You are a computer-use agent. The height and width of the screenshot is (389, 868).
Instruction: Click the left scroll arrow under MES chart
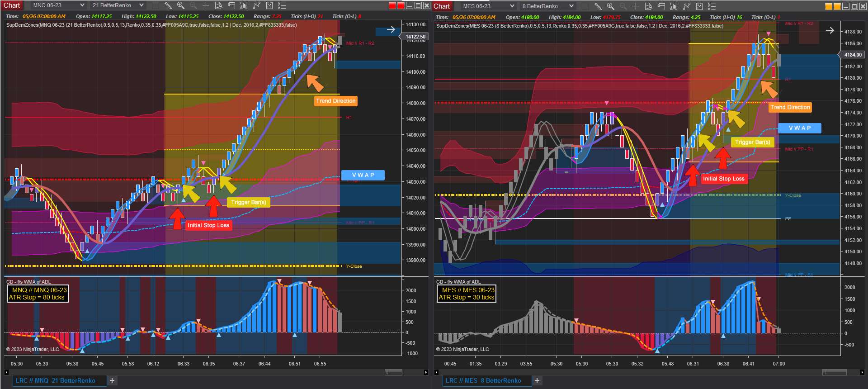(436, 372)
